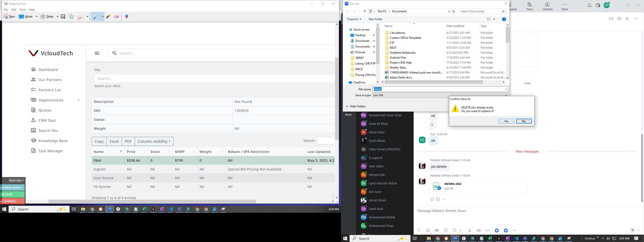Open the Pen options dropdown arrow

coord(103,17)
